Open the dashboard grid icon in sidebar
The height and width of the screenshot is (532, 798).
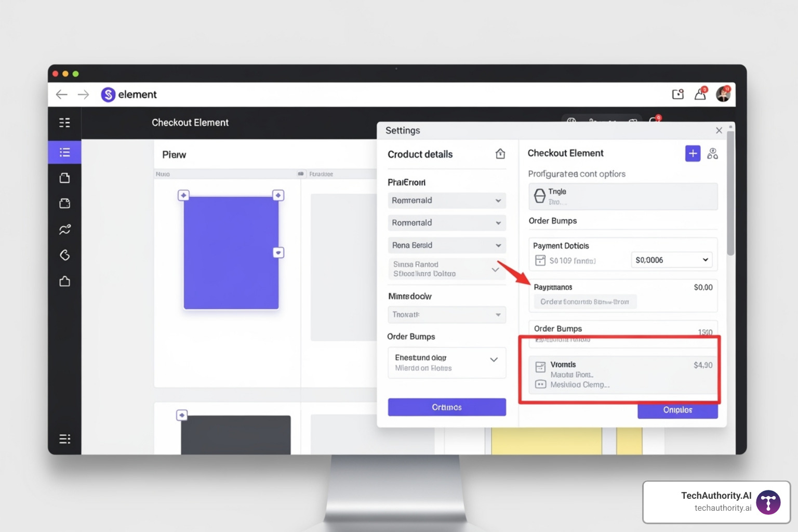(x=64, y=123)
